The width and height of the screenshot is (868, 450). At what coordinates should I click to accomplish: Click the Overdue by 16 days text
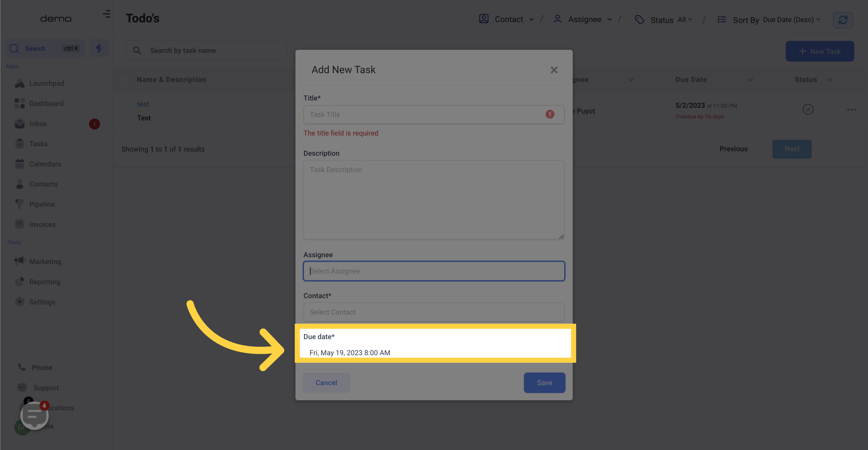(x=700, y=117)
